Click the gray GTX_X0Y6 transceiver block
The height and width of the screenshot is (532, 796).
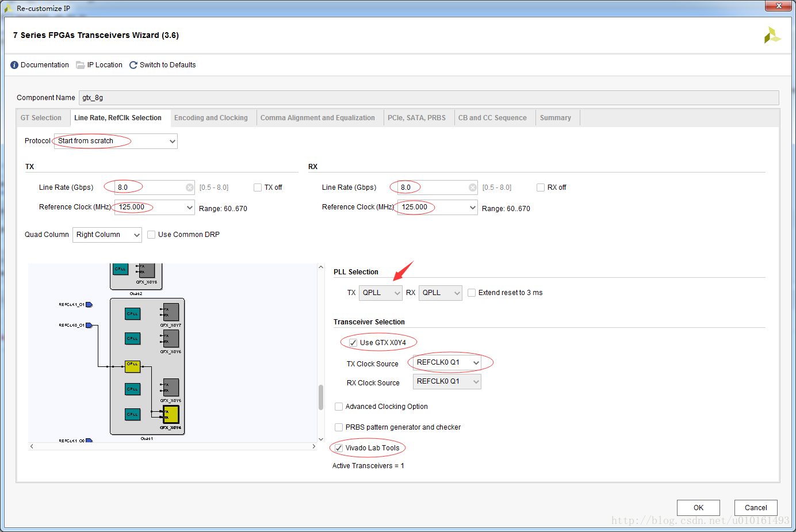171,338
